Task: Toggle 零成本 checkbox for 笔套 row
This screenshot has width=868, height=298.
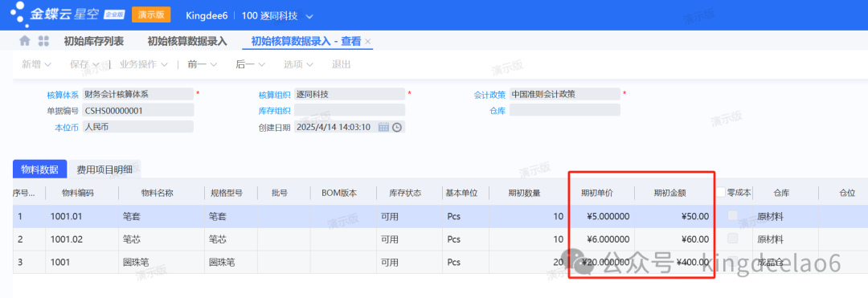Action: [x=733, y=216]
